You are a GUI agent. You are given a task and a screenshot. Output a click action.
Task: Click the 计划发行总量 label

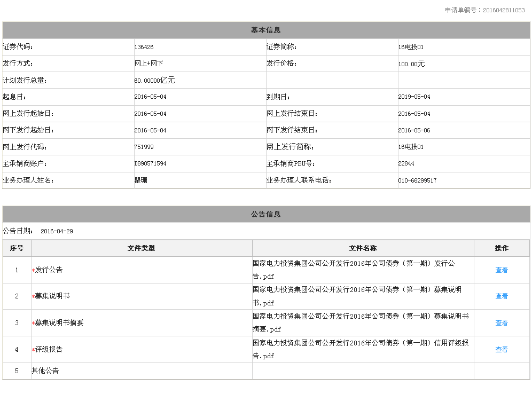25,81
